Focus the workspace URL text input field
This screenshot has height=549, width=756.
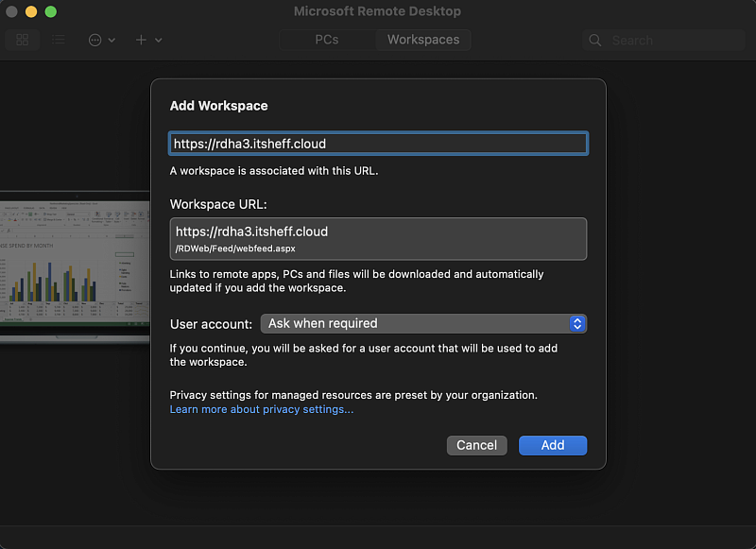click(378, 144)
